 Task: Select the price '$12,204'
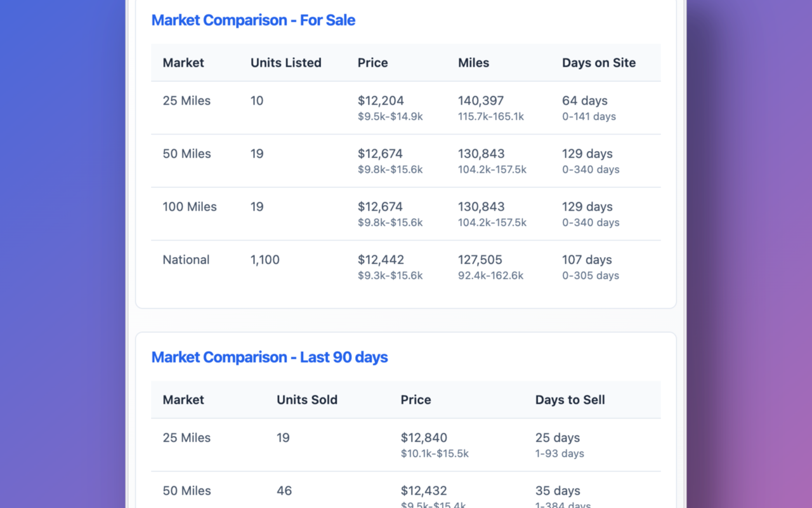(381, 101)
